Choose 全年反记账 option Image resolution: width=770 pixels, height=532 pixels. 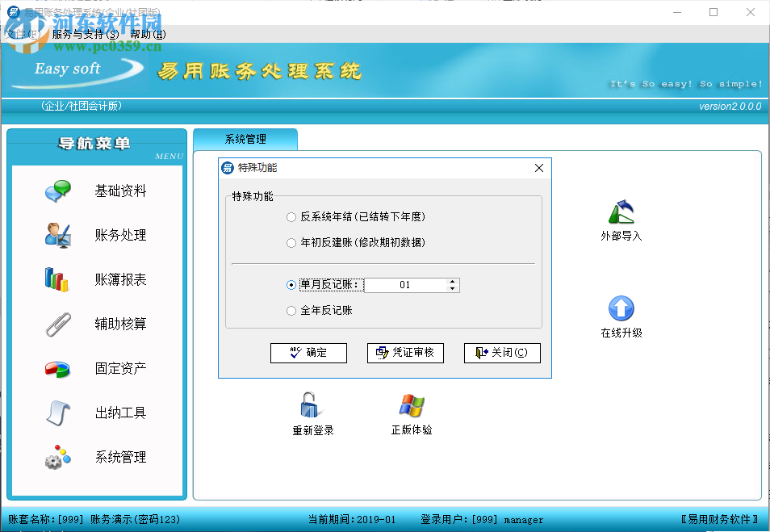tap(291, 310)
